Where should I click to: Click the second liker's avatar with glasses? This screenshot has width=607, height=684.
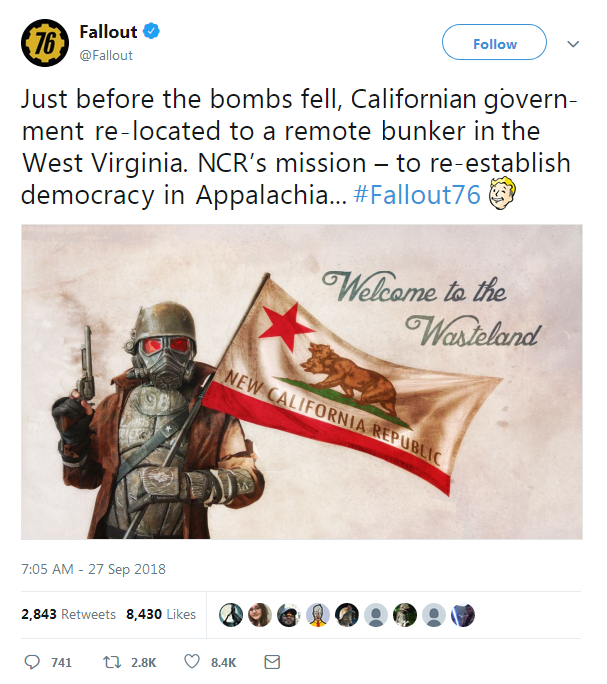coord(260,615)
